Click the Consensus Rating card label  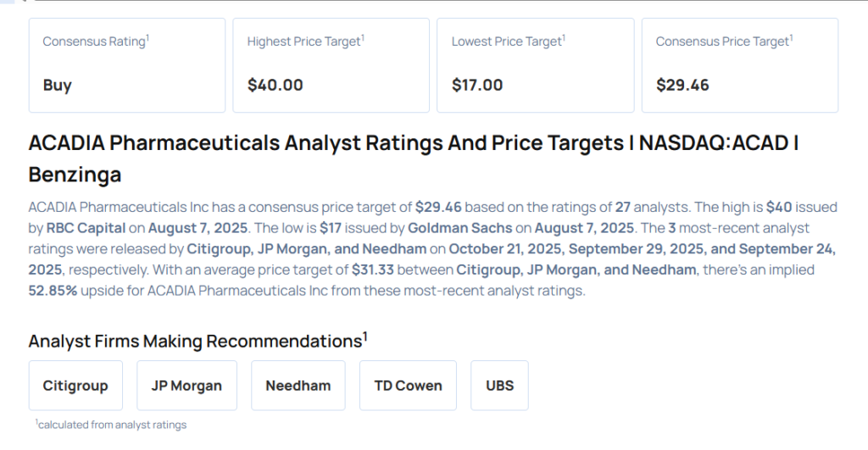click(x=96, y=42)
